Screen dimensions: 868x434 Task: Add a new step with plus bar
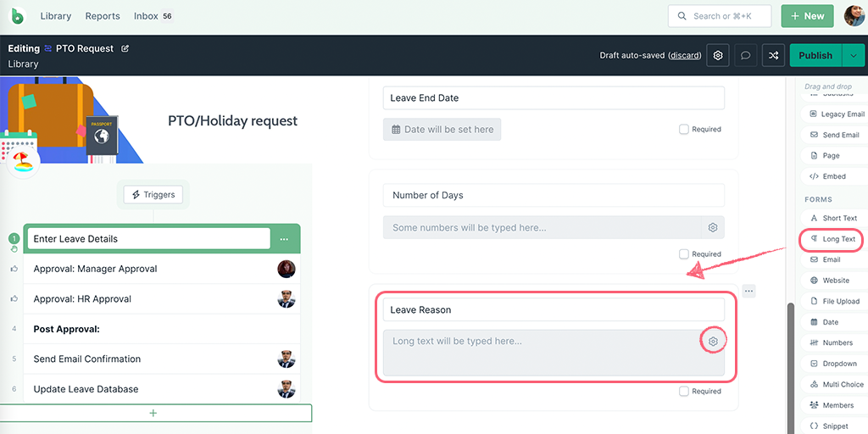153,413
